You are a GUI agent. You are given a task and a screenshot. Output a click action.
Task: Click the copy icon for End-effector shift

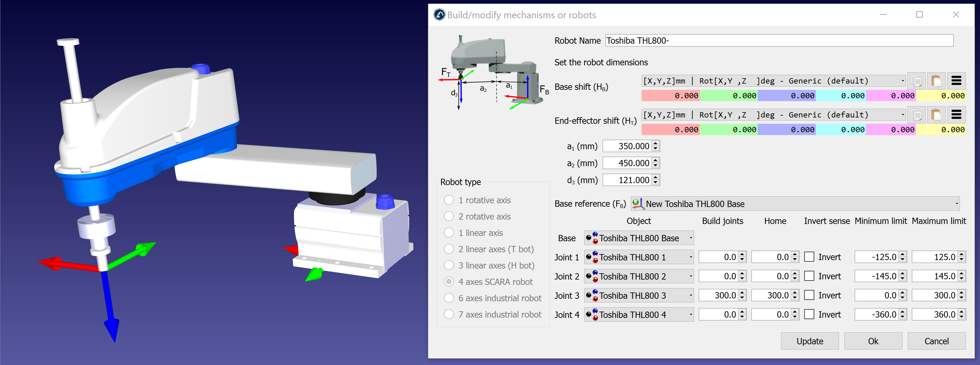917,115
